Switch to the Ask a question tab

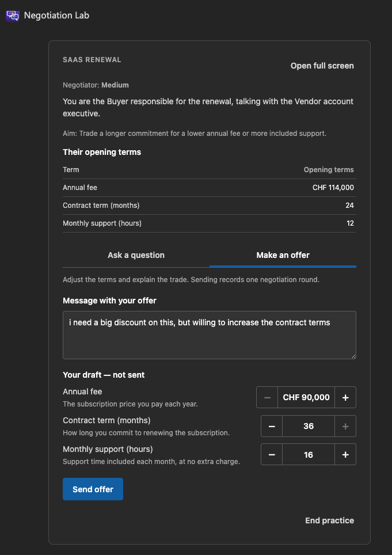tap(136, 255)
